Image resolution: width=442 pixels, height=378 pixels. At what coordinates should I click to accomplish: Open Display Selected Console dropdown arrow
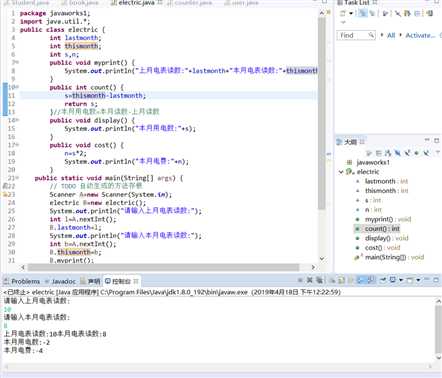pyautogui.click(x=401, y=280)
